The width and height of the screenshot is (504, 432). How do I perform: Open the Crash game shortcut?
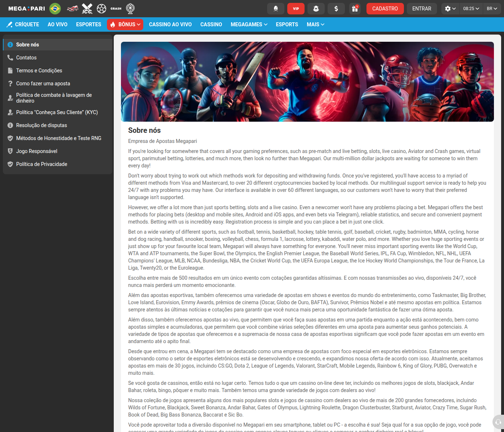pos(116,9)
